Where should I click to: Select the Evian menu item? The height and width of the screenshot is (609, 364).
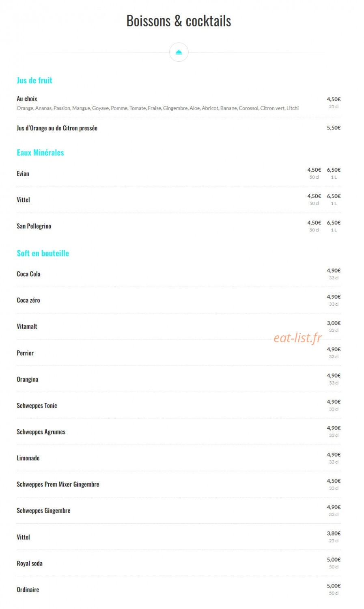click(x=23, y=174)
